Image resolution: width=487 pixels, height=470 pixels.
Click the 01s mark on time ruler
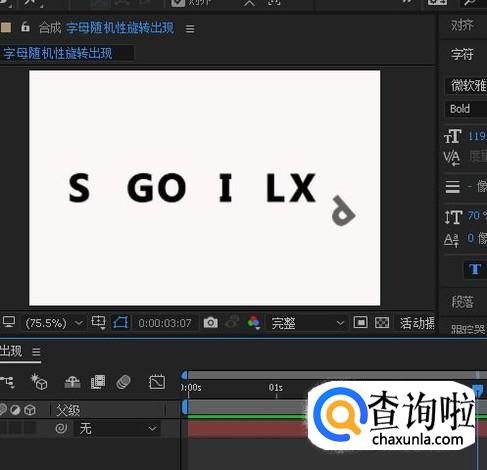276,388
